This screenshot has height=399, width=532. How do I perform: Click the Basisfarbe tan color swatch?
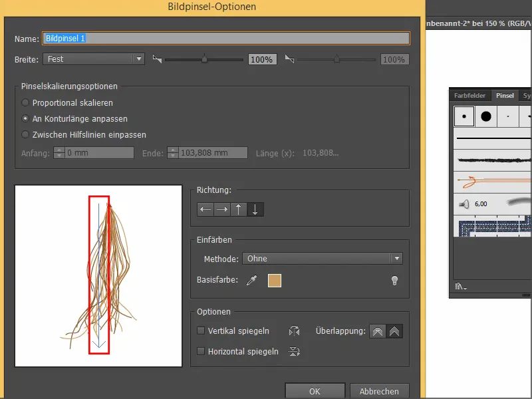pyautogui.click(x=275, y=281)
